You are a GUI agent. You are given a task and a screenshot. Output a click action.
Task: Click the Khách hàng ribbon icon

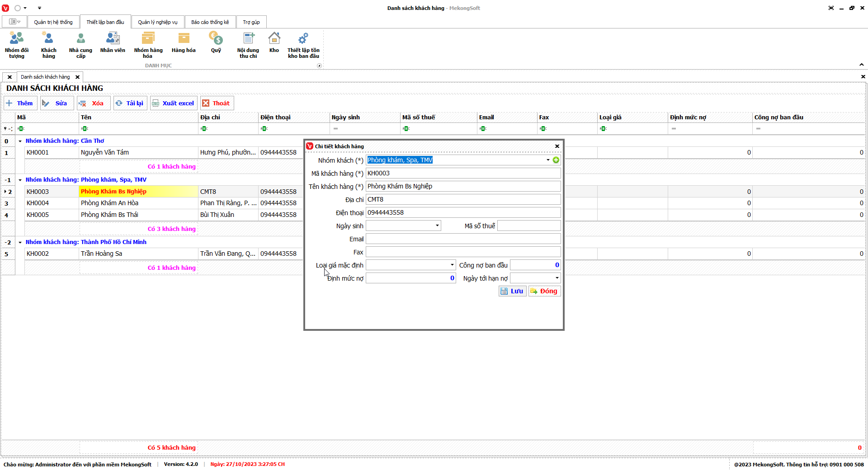[48, 45]
